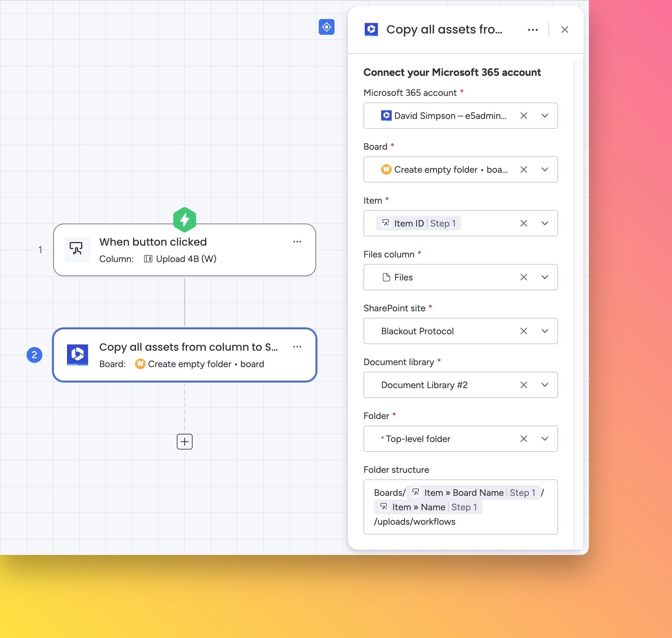Select the 'Copy all assets from column' action card

click(x=184, y=355)
